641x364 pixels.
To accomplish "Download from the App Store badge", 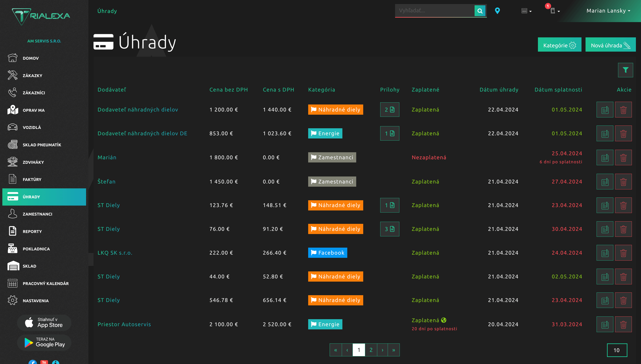I will click(x=44, y=323).
